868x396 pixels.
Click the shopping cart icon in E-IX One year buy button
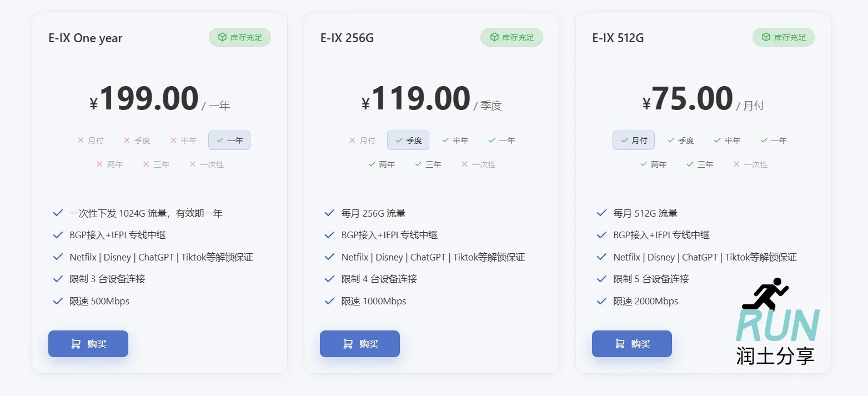coord(75,344)
